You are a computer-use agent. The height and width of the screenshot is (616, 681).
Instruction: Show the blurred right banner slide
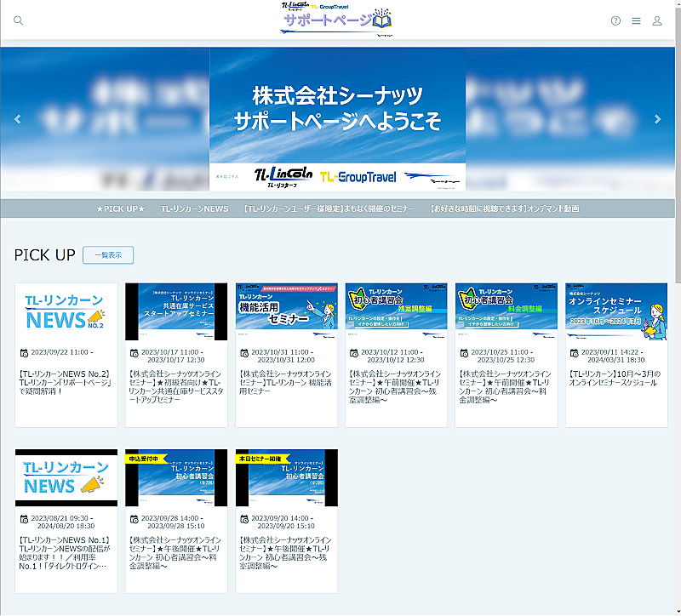click(x=570, y=119)
